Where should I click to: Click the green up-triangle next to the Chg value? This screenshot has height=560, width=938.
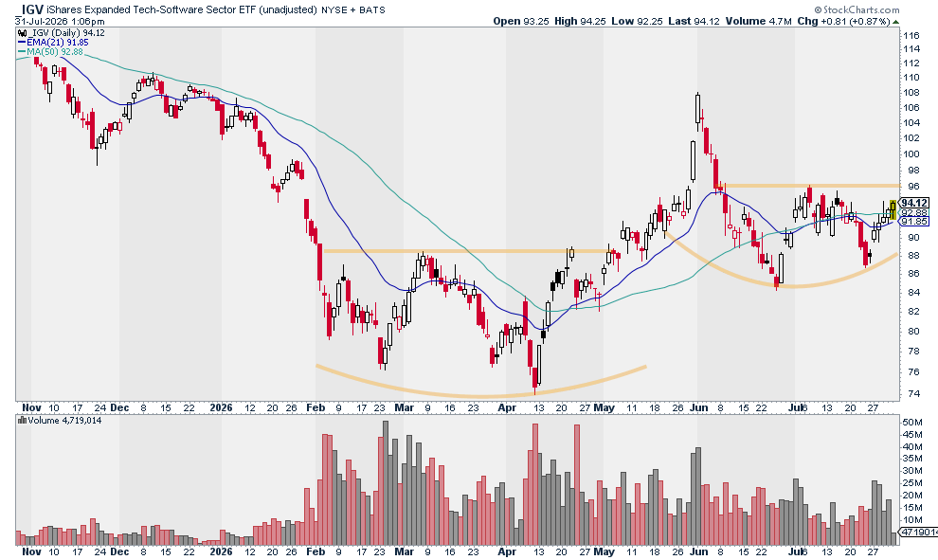(x=895, y=22)
